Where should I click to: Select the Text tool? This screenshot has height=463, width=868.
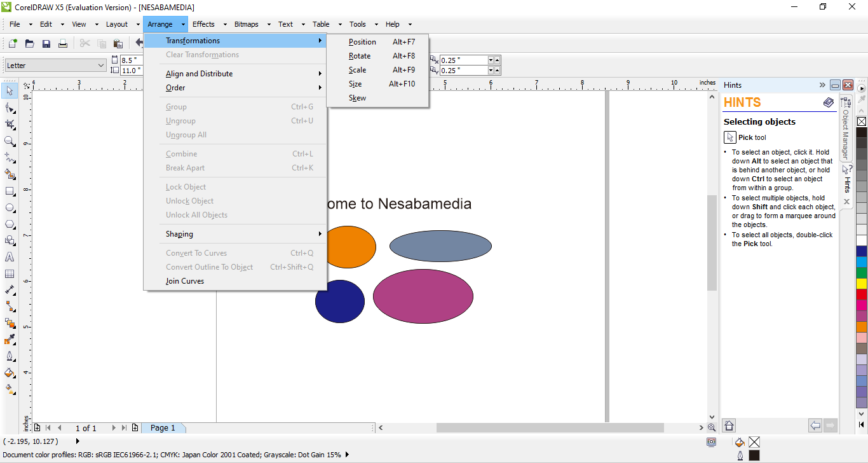tap(10, 257)
